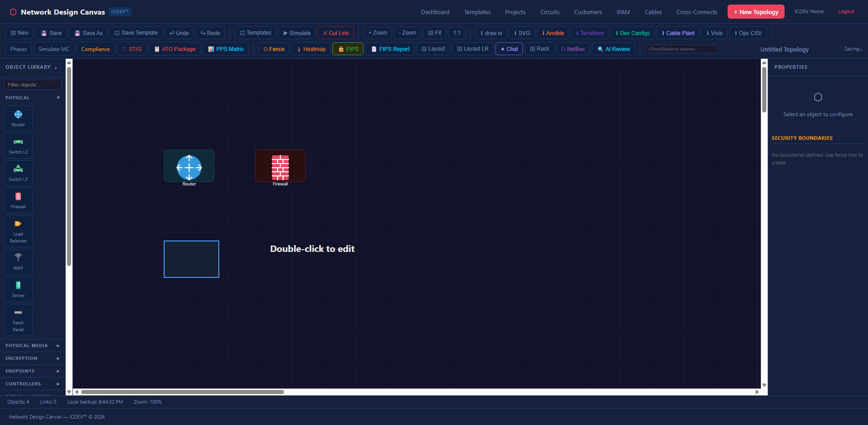Image resolution: width=868 pixels, height=425 pixels.
Task: Open the Projects nav item
Action: (515, 12)
